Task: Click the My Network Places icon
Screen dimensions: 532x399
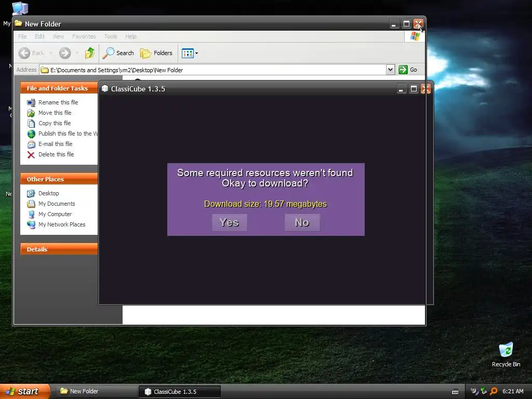Action: [x=31, y=224]
